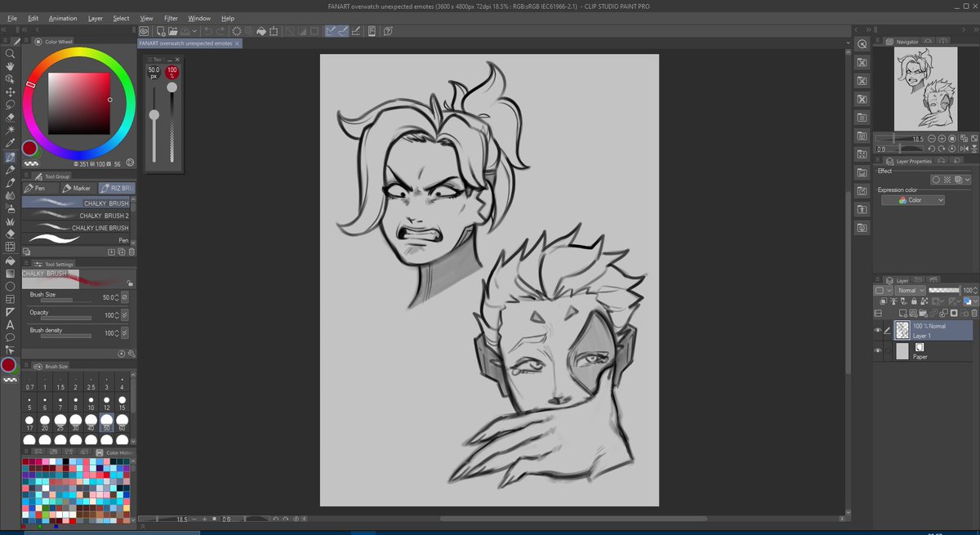Image resolution: width=980 pixels, height=535 pixels.
Task: Open the File menu
Action: [x=12, y=18]
